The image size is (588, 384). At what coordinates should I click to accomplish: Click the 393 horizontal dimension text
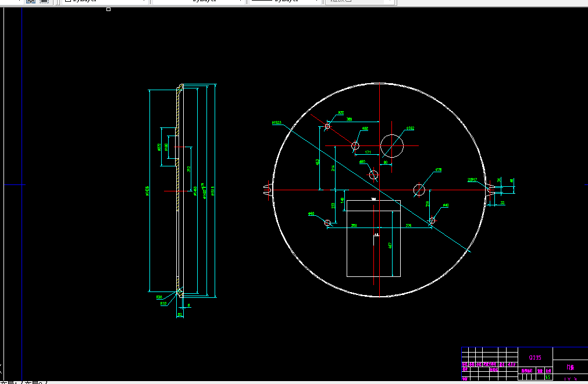point(354,226)
